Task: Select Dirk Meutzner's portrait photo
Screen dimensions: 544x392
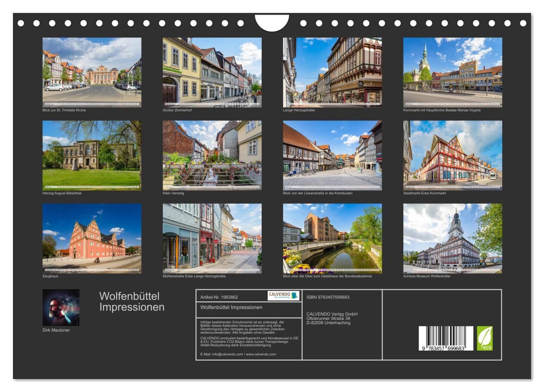Action: [61, 307]
